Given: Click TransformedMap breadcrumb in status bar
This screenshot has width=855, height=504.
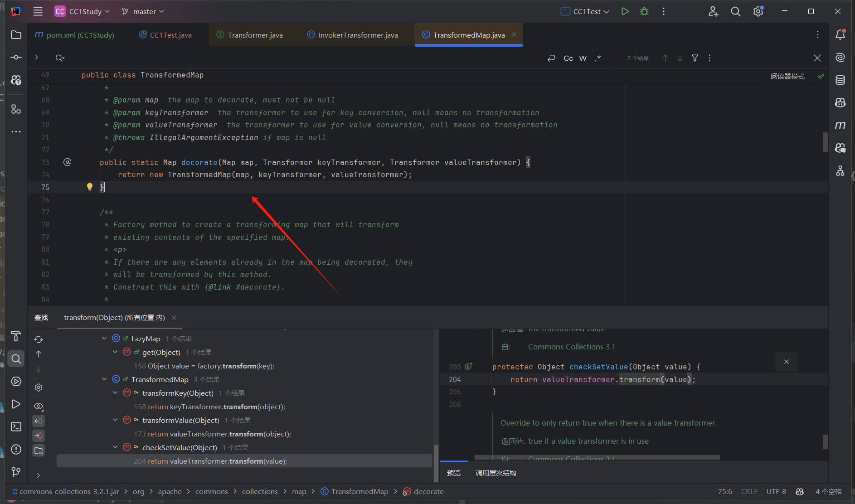Looking at the screenshot, I should pyautogui.click(x=355, y=491).
